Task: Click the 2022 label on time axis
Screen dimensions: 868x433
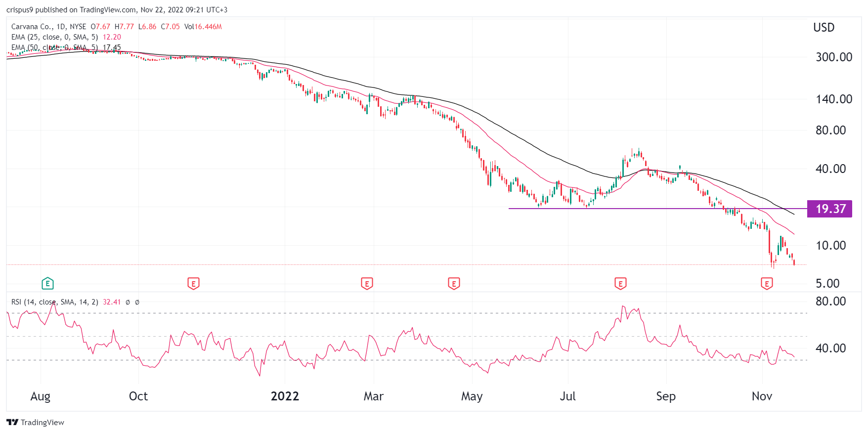Action: click(285, 396)
